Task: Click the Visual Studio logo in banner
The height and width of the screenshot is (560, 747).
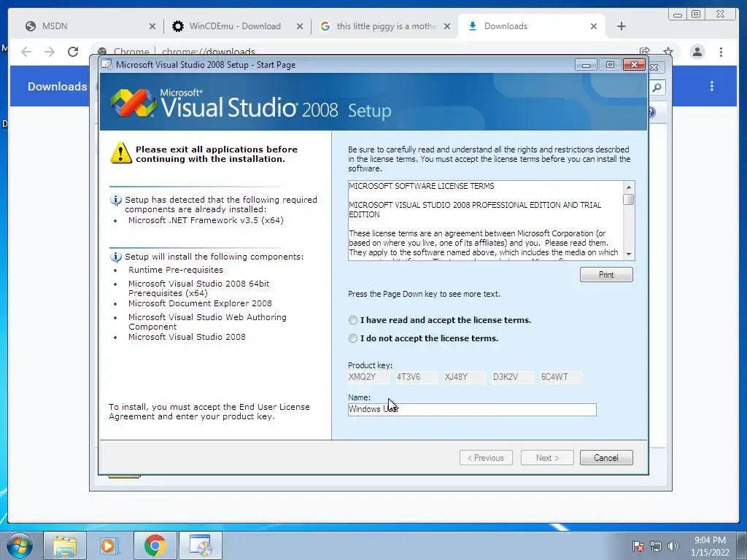Action: (x=133, y=102)
